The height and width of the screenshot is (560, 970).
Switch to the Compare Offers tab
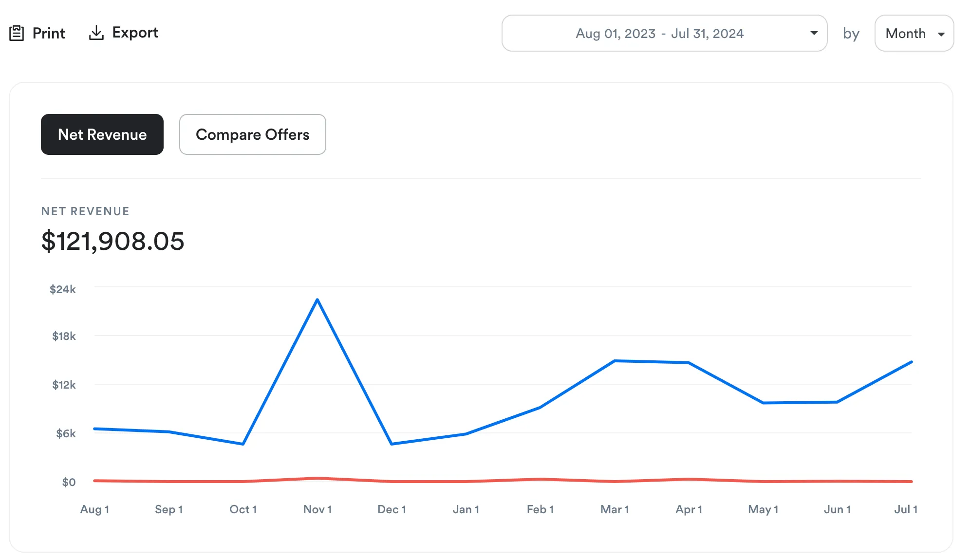click(252, 134)
